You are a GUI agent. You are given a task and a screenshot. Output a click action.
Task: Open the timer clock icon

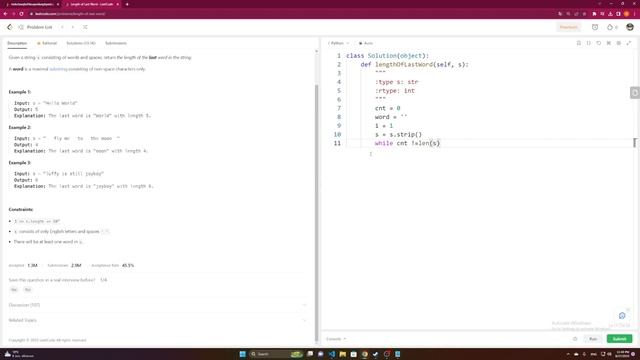click(x=595, y=27)
